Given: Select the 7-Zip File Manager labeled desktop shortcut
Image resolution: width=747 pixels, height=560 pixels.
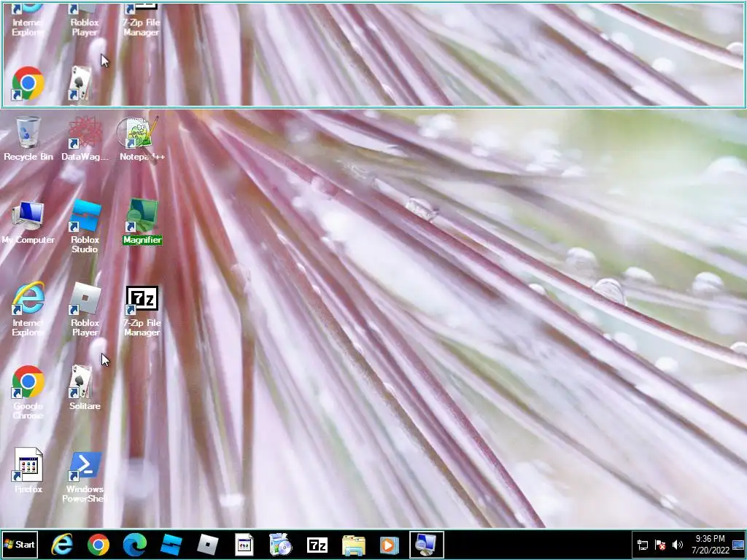Looking at the screenshot, I should (x=142, y=311).
